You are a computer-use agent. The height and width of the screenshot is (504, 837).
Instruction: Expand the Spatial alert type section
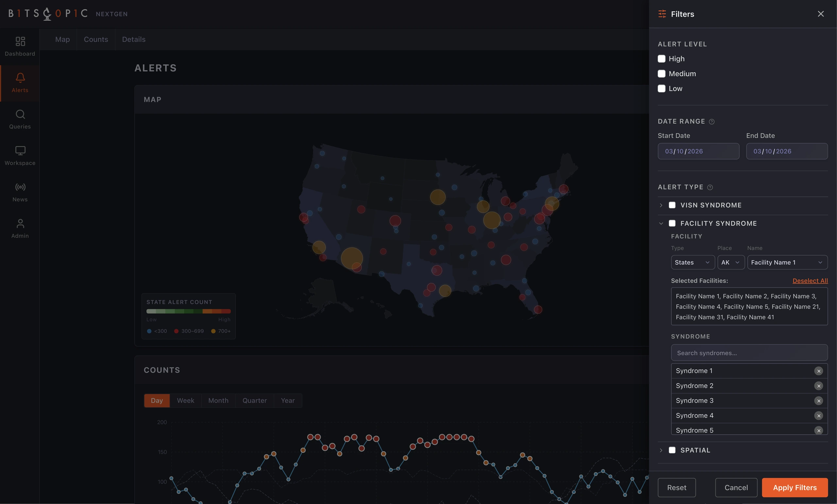point(661,450)
